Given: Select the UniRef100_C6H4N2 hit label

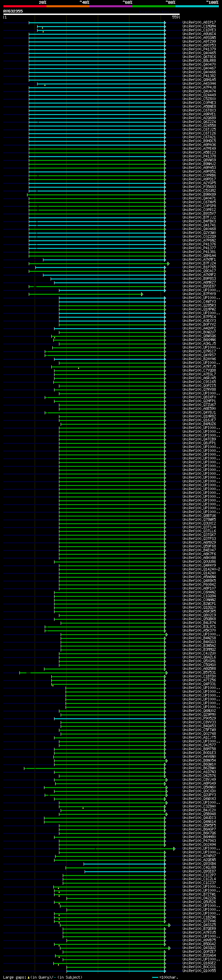Looking at the screenshot, I should (199, 592).
